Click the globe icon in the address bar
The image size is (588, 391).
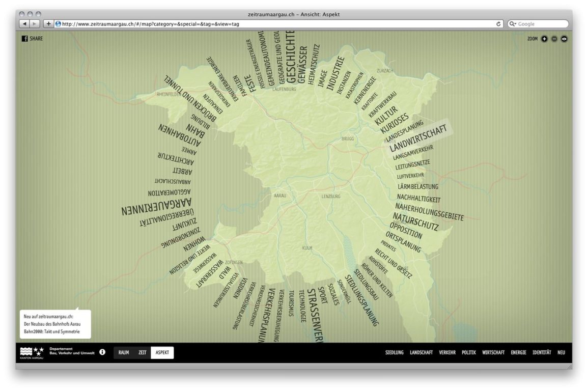[58, 23]
